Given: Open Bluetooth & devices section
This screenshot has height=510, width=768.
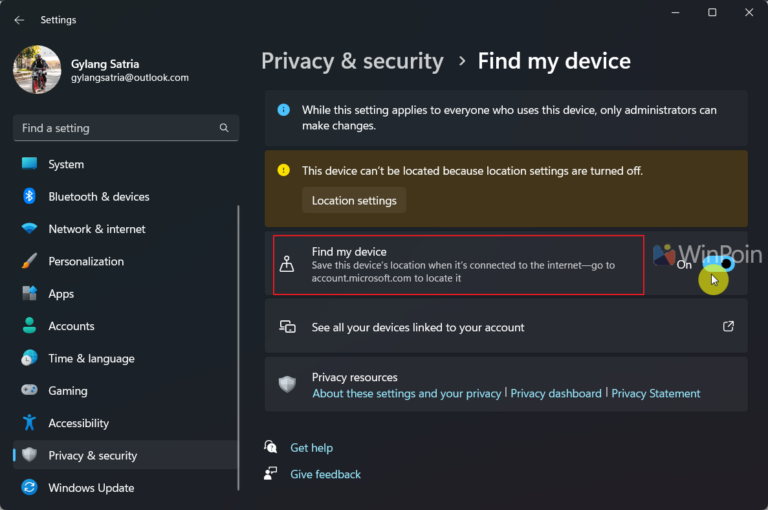Looking at the screenshot, I should coord(99,196).
